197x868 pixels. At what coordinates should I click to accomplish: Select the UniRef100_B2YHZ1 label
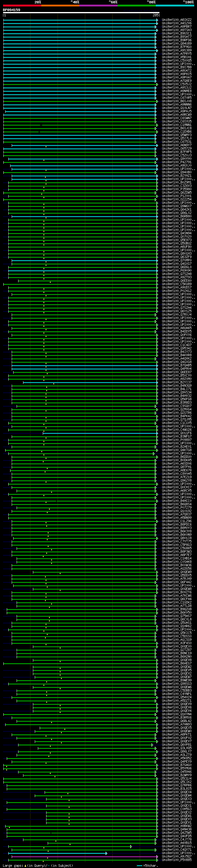pyautogui.click(x=176, y=176)
